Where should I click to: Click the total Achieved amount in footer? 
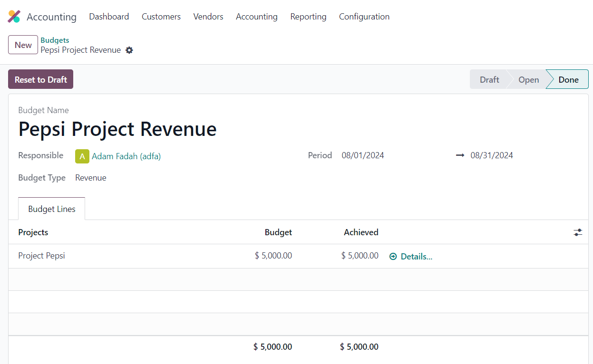click(x=360, y=347)
